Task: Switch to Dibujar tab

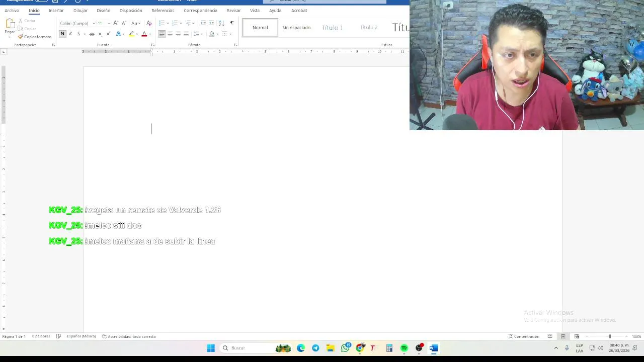Action: [x=80, y=10]
